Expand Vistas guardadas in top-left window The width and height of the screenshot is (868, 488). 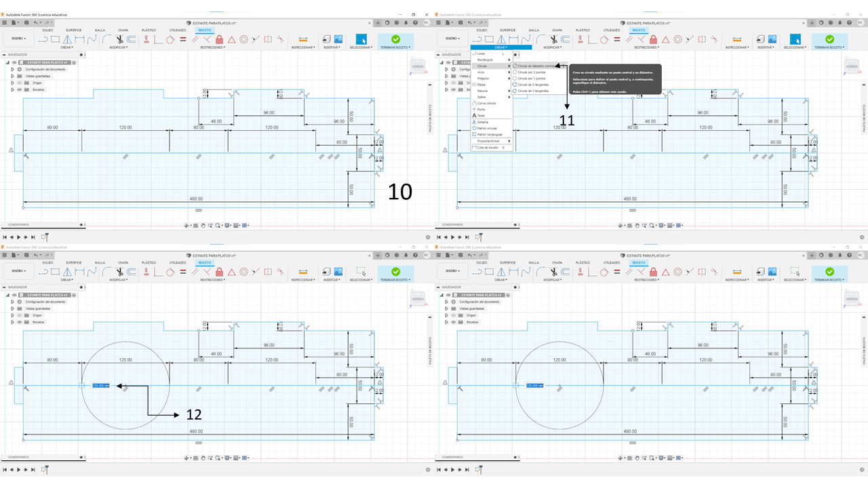[x=12, y=76]
